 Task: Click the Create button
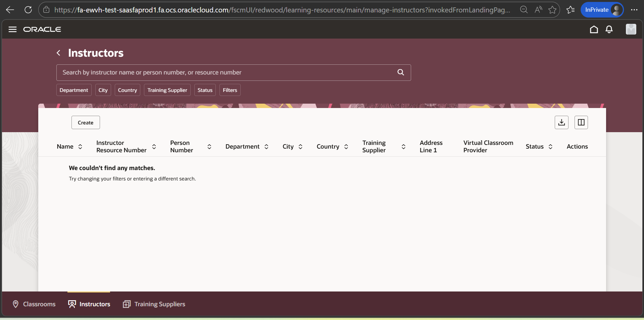point(86,122)
